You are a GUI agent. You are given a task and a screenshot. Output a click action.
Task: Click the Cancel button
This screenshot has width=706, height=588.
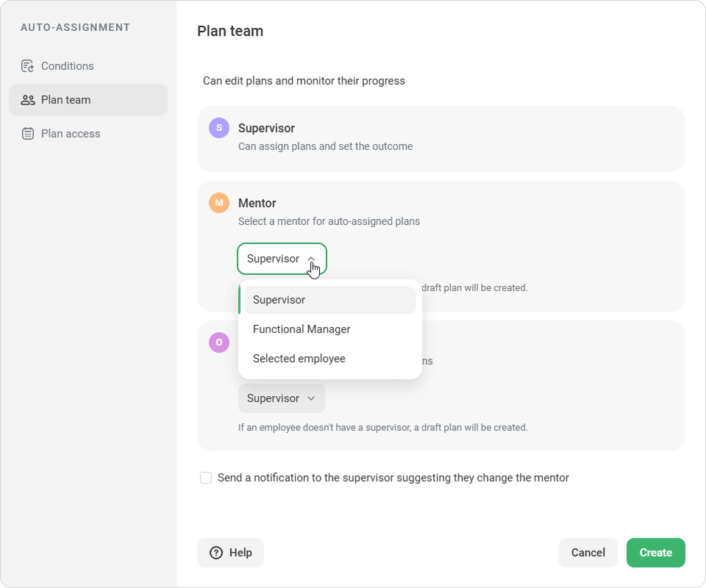click(x=588, y=553)
